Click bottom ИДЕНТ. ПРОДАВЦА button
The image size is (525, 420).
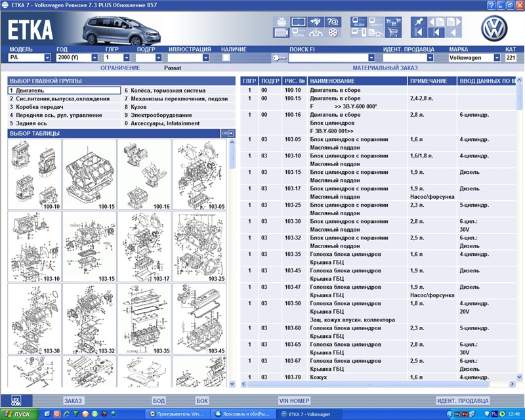click(463, 400)
